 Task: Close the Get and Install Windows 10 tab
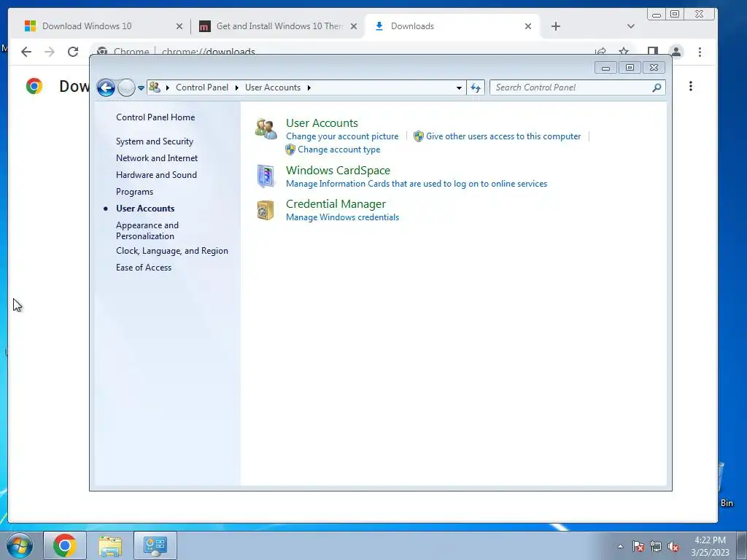pos(354,26)
